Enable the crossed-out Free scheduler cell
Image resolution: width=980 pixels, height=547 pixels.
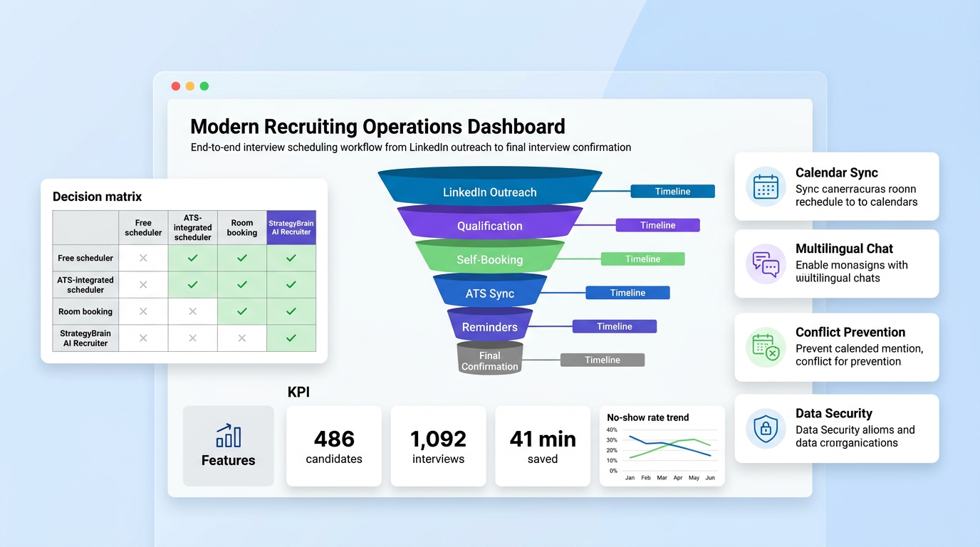point(142,257)
